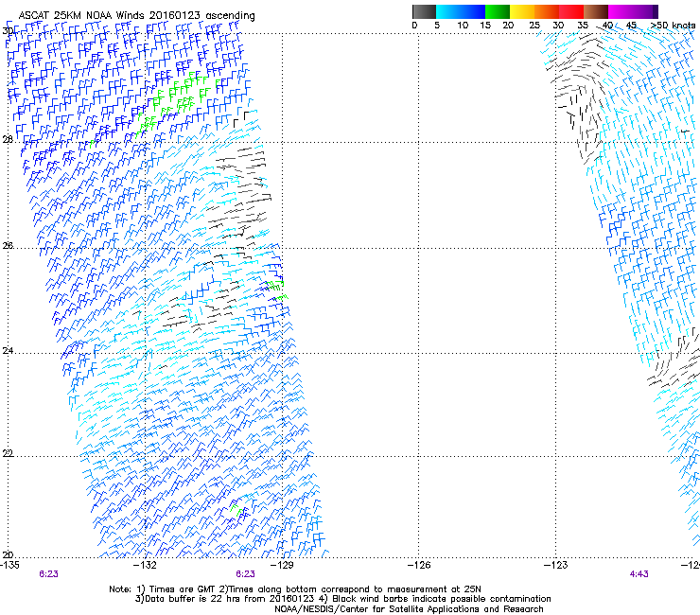Select the gray 0-5 knots color bar segment
The width and height of the screenshot is (700, 615).
424,11
